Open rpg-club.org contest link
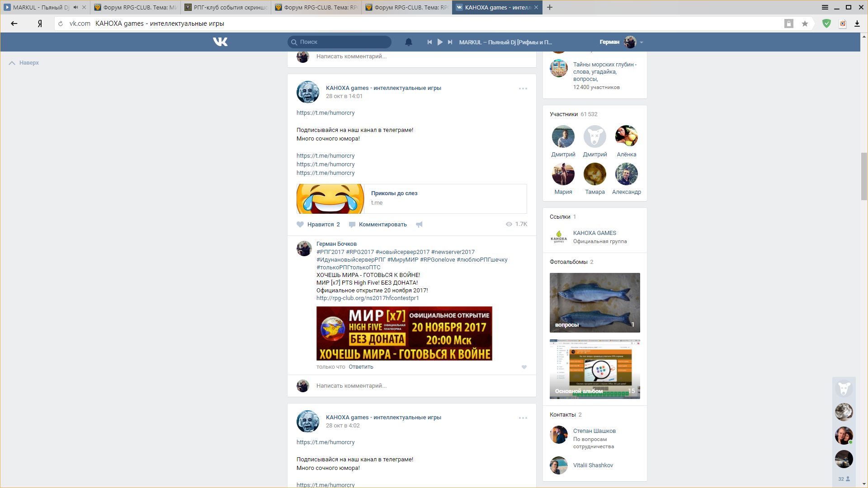The width and height of the screenshot is (868, 488). (x=368, y=298)
